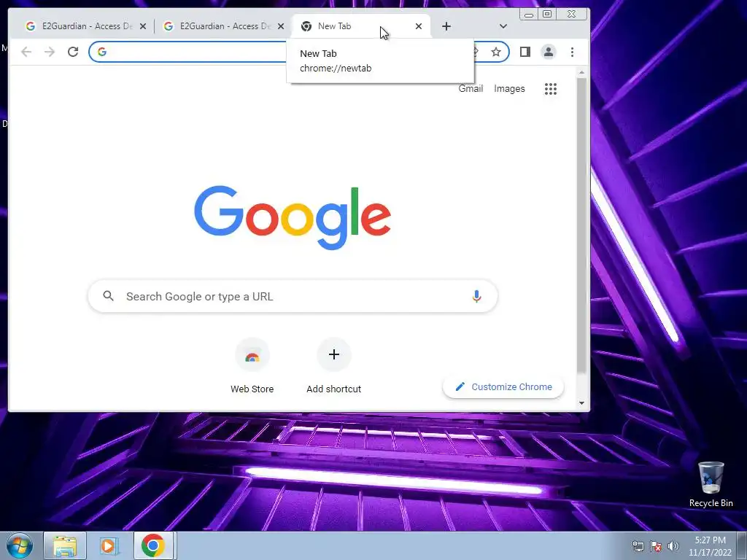Start voice search with the microphone icon

pyautogui.click(x=476, y=296)
